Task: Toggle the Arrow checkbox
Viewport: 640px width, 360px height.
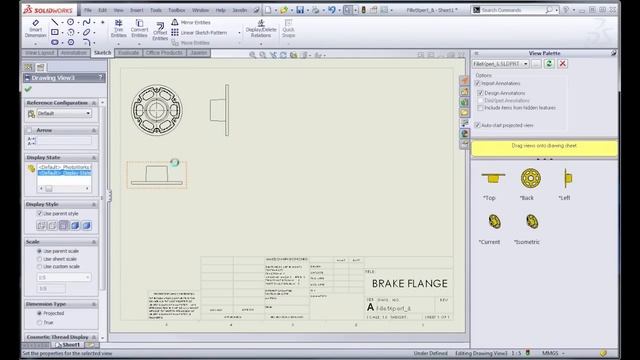Action: pos(29,130)
